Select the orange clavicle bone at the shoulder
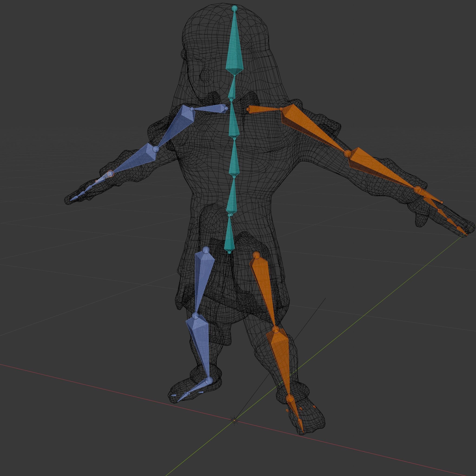 (264, 109)
